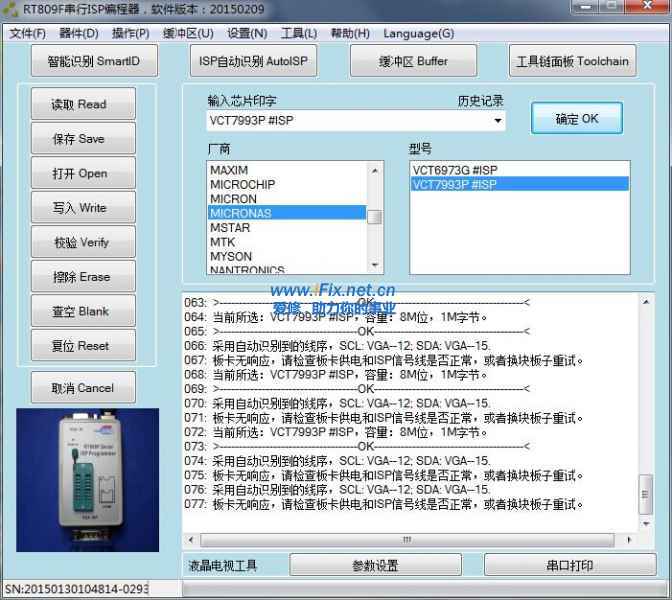672x600 pixels.
Task: Click the ISP自动识别 AutoISP button
Action: [253, 61]
